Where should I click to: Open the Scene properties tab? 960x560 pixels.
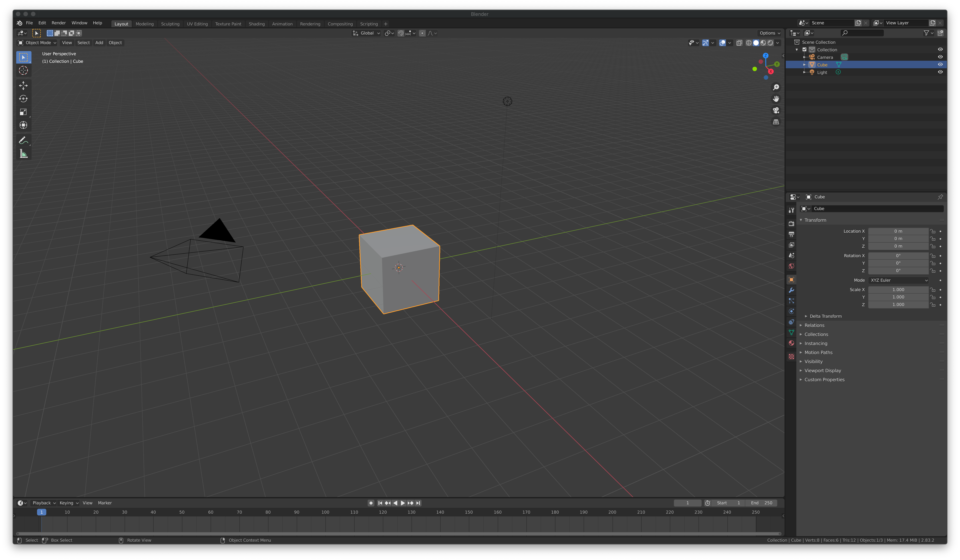pos(791,256)
